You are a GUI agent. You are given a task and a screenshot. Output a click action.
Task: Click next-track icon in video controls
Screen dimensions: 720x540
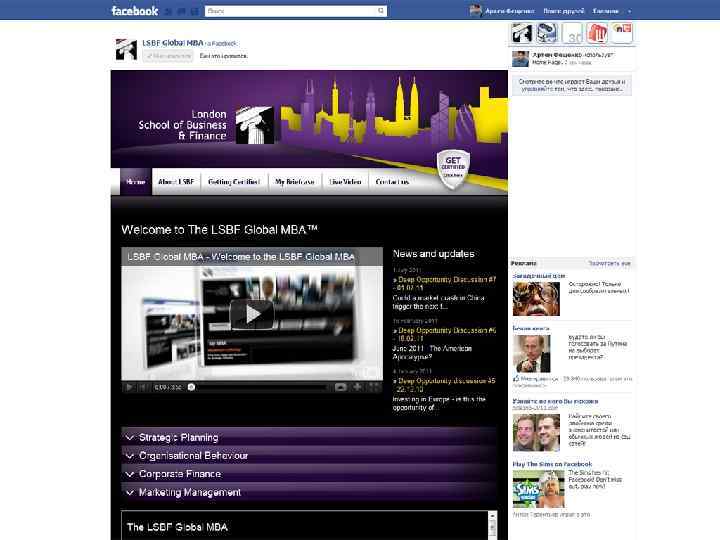pyautogui.click(x=143, y=388)
